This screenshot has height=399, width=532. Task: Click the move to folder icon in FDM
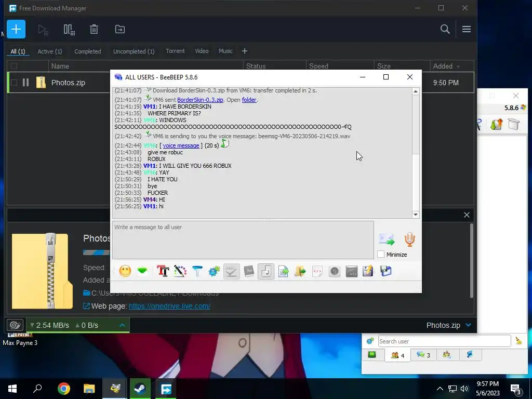120,30
